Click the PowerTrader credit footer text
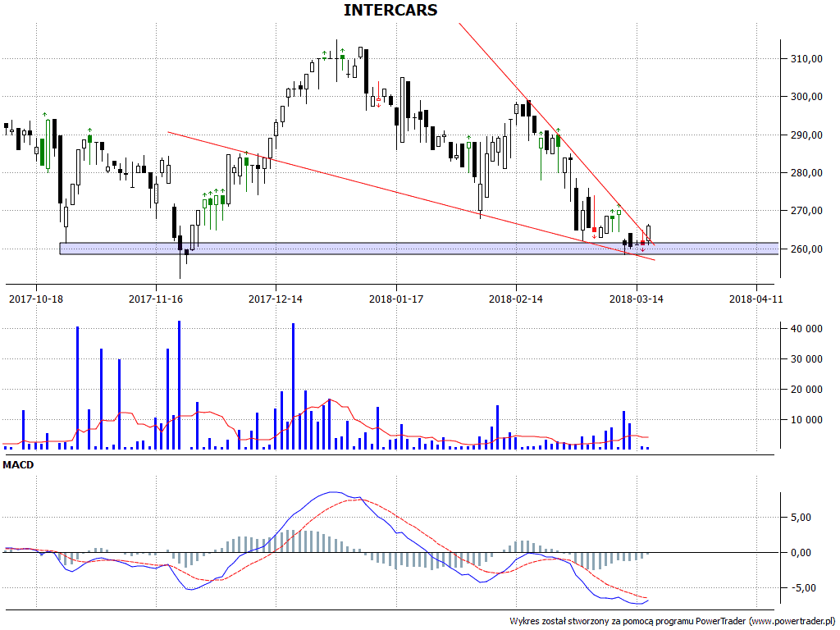The height and width of the screenshot is (630, 840). tap(673, 622)
